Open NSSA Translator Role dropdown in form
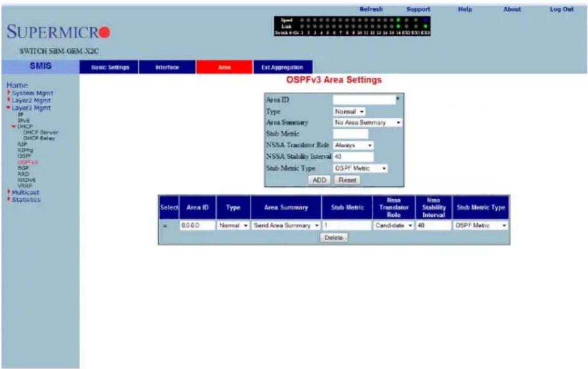Screen dimensions: 588x369 click(354, 145)
